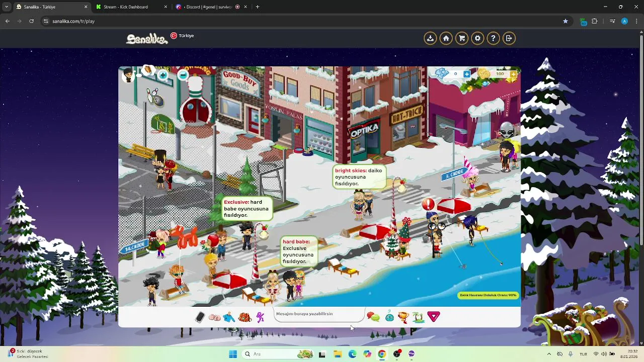Viewport: 644px width, 362px height.
Task: Click the download icon in Sanalika header
Action: point(430,38)
